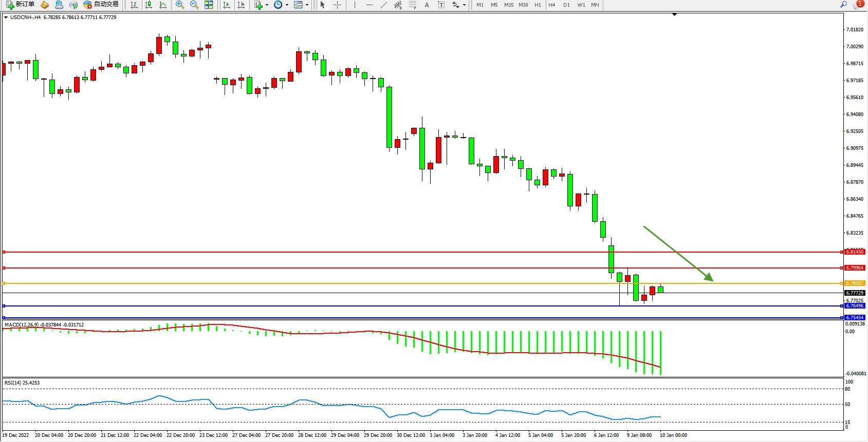Enable chart auto scroll
The height and width of the screenshot is (442, 868).
(227, 5)
